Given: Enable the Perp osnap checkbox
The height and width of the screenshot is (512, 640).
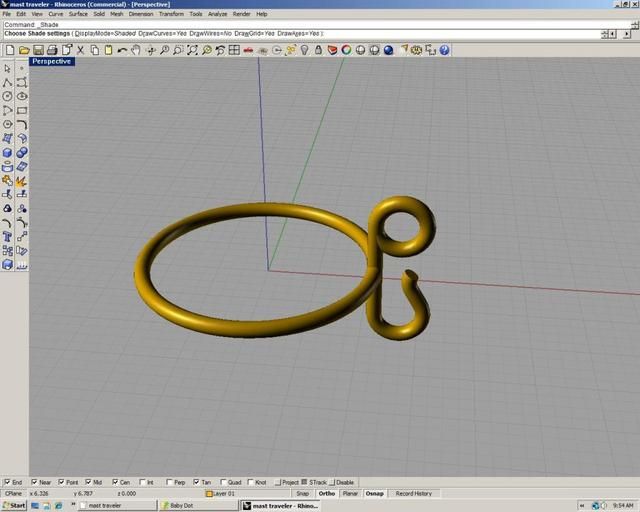Looking at the screenshot, I should (x=169, y=482).
